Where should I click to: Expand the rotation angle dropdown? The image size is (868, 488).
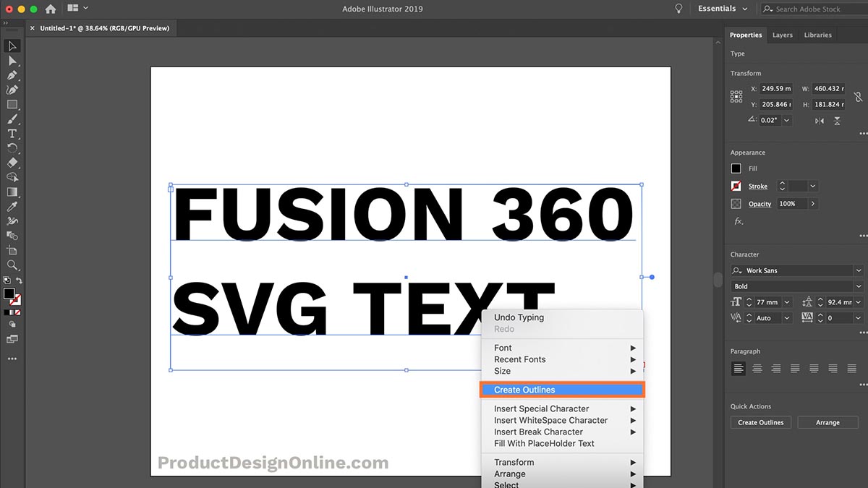[x=787, y=121]
